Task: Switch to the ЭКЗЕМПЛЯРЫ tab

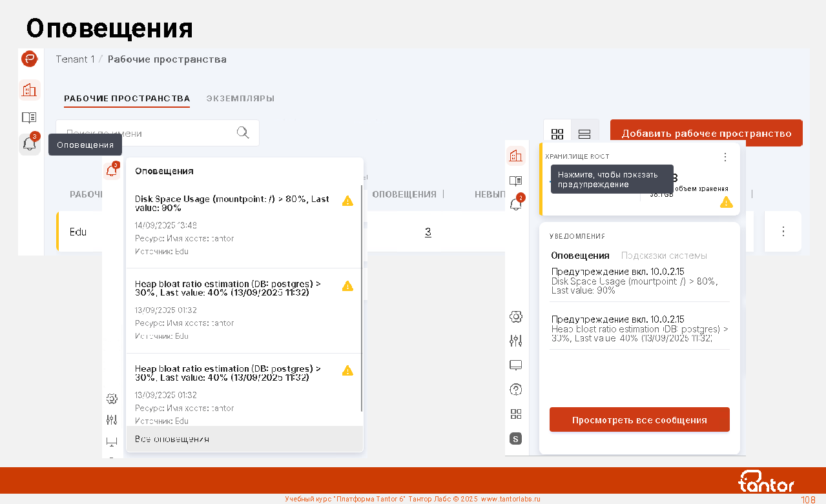Action: 240,99
